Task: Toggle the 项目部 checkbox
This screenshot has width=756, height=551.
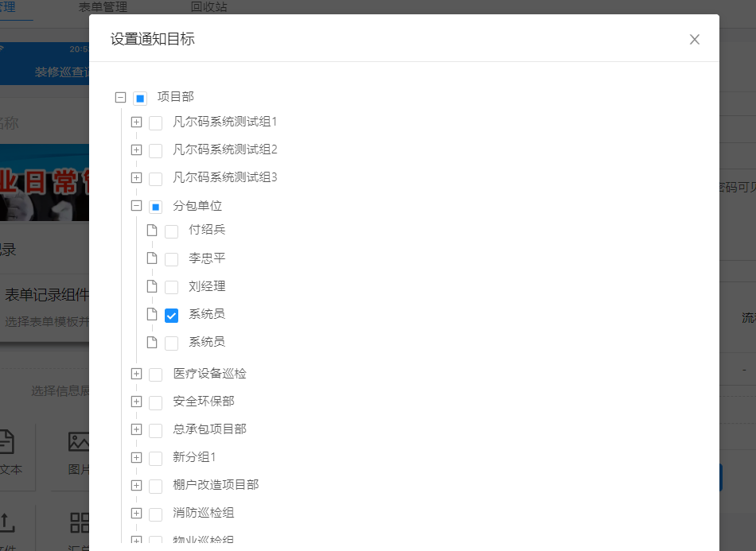Action: [140, 99]
